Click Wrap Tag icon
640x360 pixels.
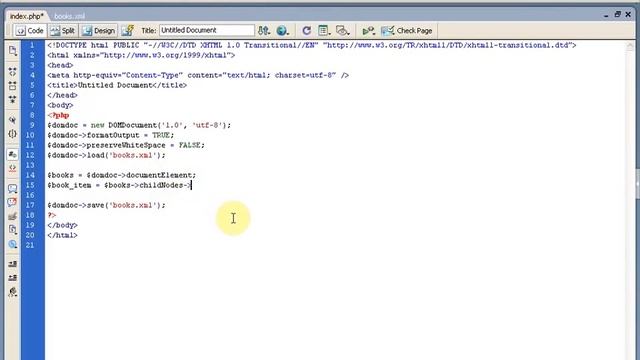[x=13, y=216]
